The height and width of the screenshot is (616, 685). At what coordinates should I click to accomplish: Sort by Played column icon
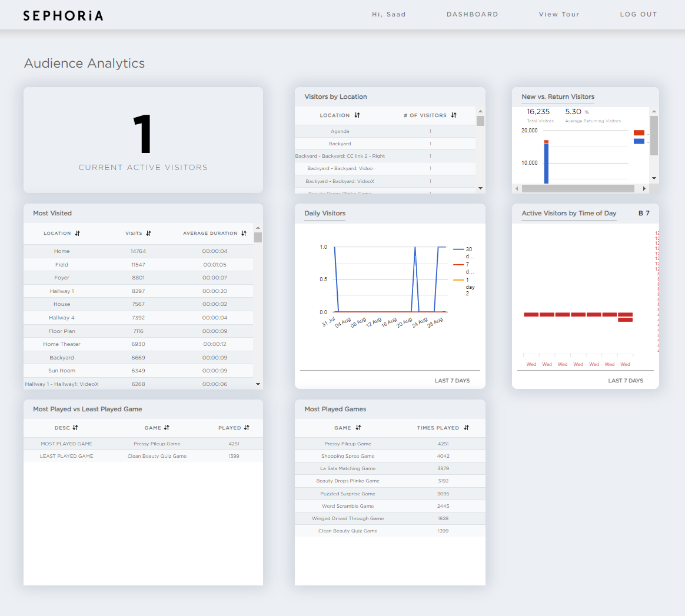pyautogui.click(x=247, y=428)
